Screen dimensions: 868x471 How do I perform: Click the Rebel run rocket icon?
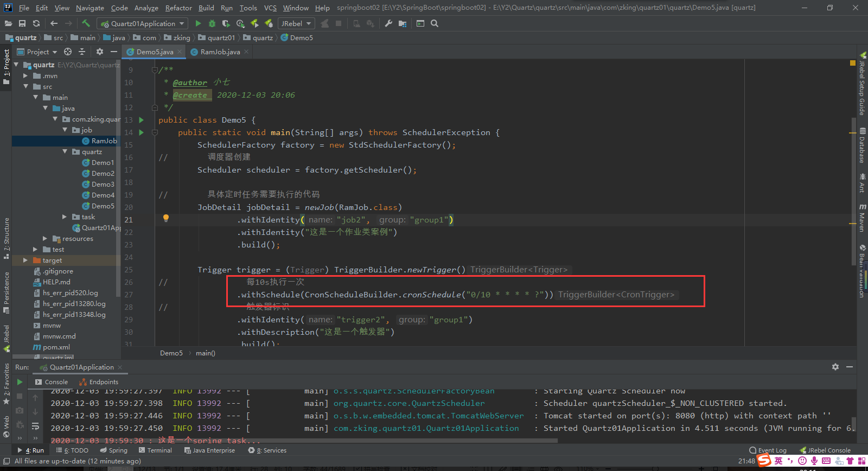(x=254, y=23)
